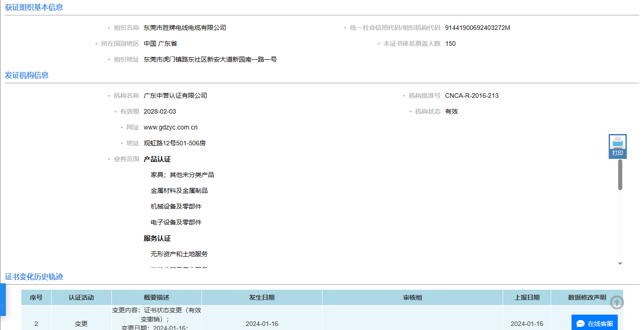Click the 发证机构信息 section heading
This screenshot has height=330, width=644.
click(x=27, y=75)
